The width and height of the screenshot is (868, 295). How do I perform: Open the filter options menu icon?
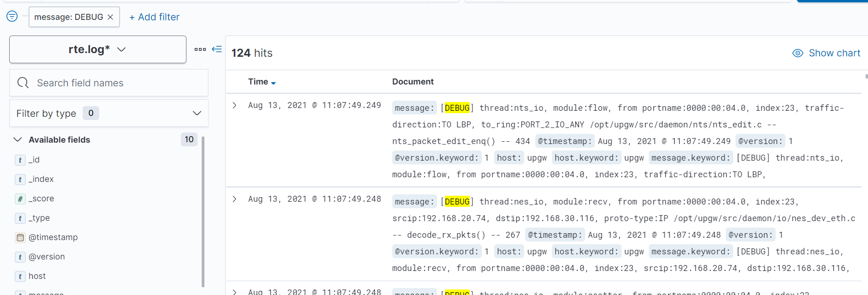(12, 17)
